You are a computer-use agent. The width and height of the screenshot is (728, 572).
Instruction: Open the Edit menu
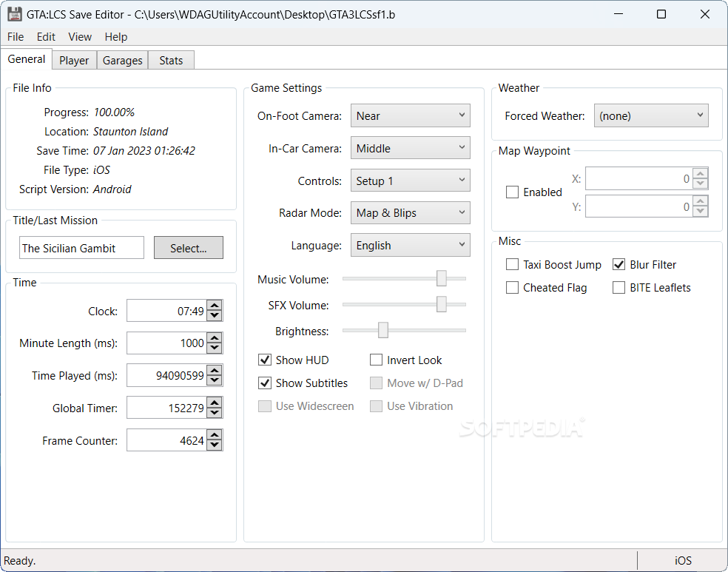46,37
